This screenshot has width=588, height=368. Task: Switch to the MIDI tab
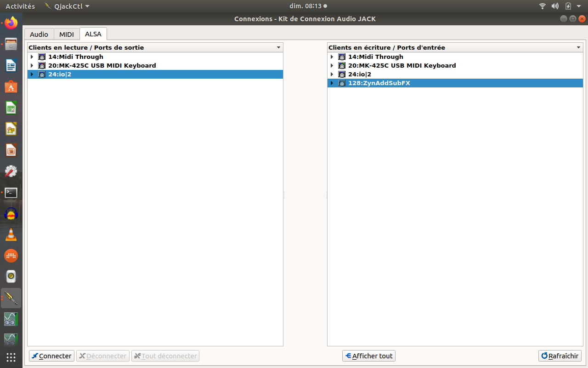click(x=67, y=34)
